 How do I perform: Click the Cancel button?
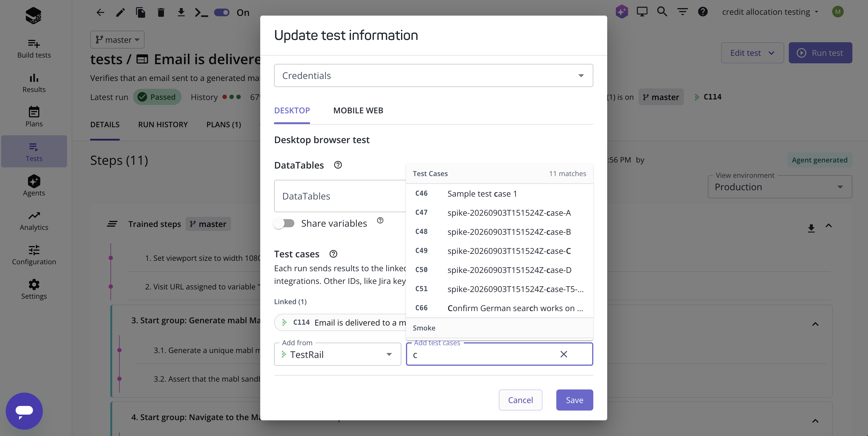click(x=520, y=400)
